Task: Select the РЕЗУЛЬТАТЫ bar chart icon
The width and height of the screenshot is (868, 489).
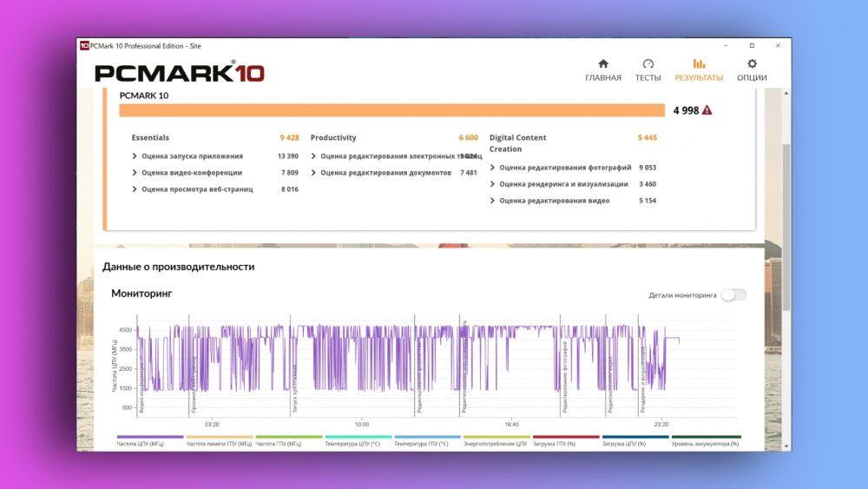Action: click(699, 63)
